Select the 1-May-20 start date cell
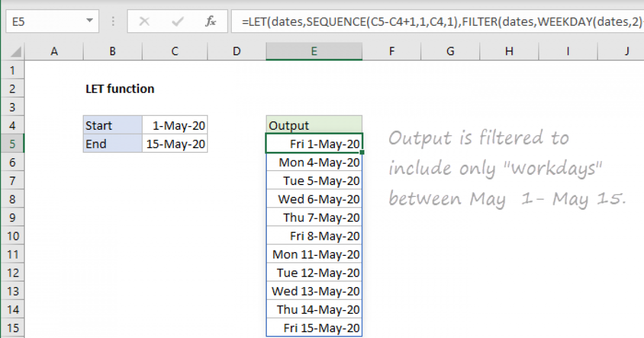 [x=174, y=125]
